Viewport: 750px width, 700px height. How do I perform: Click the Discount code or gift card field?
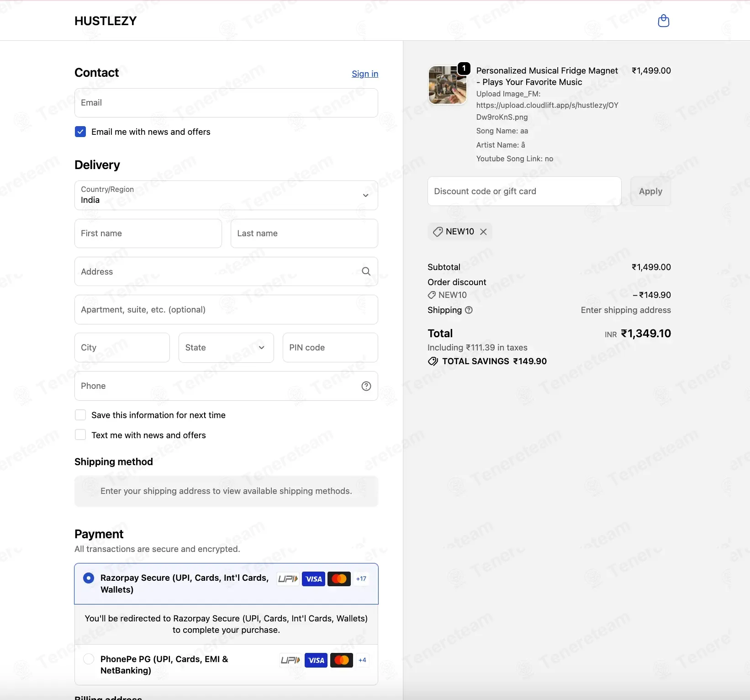524,191
